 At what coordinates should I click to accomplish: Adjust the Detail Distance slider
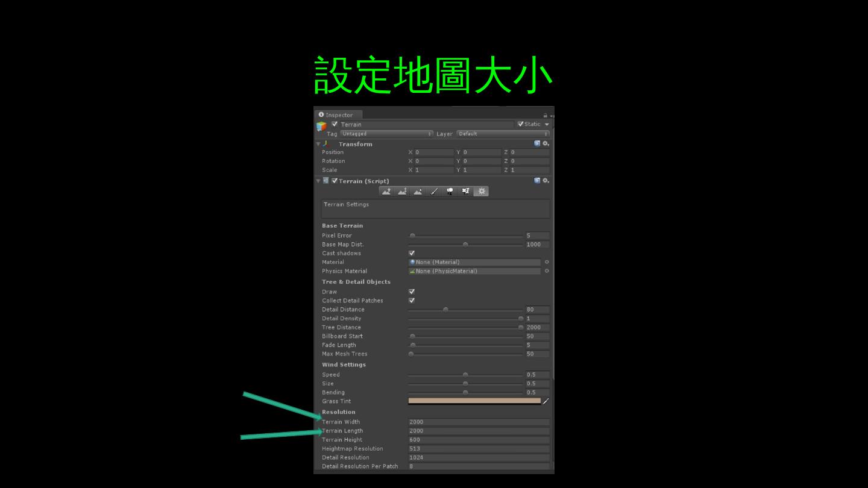click(x=465, y=310)
